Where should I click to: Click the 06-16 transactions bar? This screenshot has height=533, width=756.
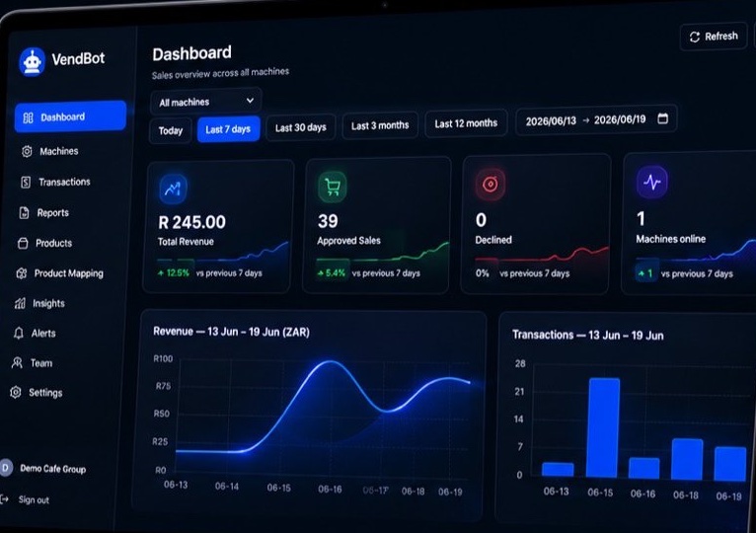[x=643, y=468]
